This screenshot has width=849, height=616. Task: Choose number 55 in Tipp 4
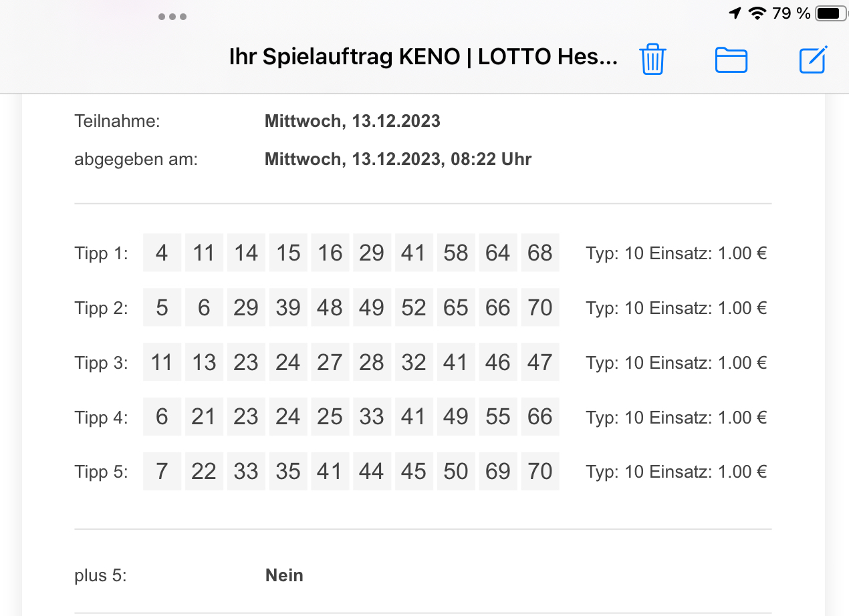pyautogui.click(x=498, y=417)
